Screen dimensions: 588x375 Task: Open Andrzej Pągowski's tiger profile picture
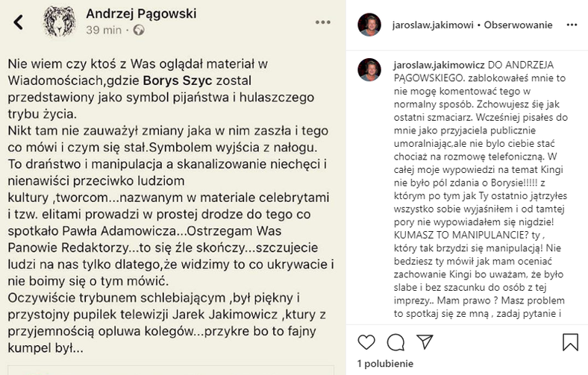(x=58, y=22)
